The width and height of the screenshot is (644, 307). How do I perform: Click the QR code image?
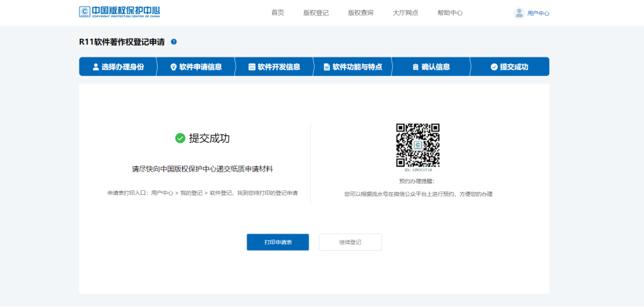418,145
